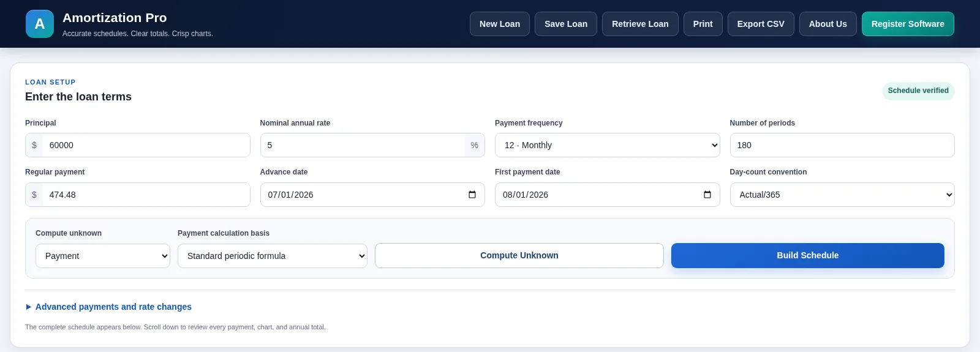Click the 'LOAN SETUP' label text
This screenshot has height=352, width=980.
click(50, 82)
